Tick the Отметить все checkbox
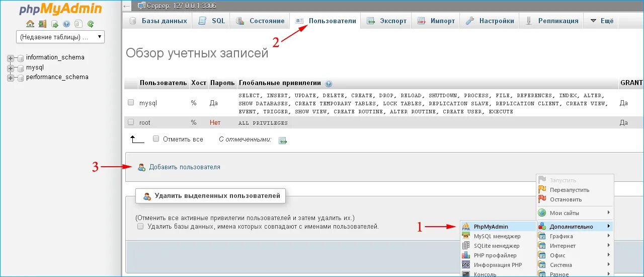 click(156, 138)
